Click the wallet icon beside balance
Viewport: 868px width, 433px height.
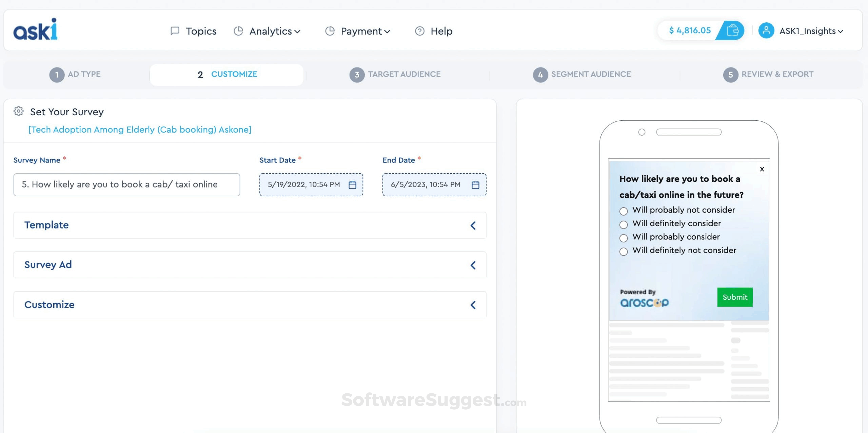[732, 31]
